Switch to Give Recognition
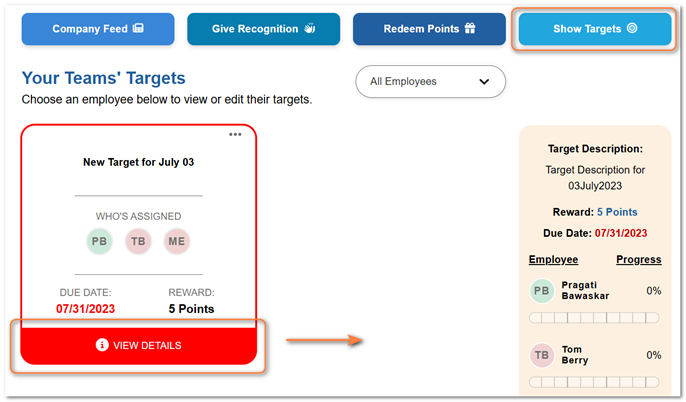The width and height of the screenshot is (686, 402). tap(263, 29)
